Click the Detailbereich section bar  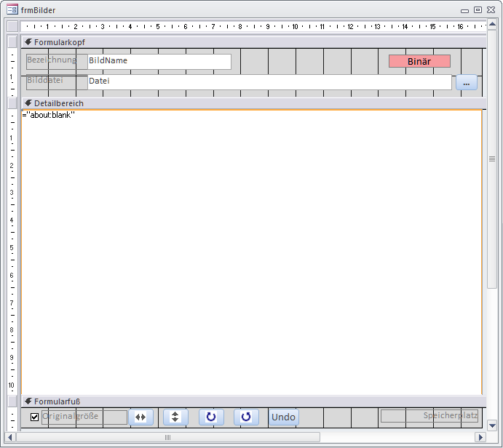pyautogui.click(x=253, y=103)
